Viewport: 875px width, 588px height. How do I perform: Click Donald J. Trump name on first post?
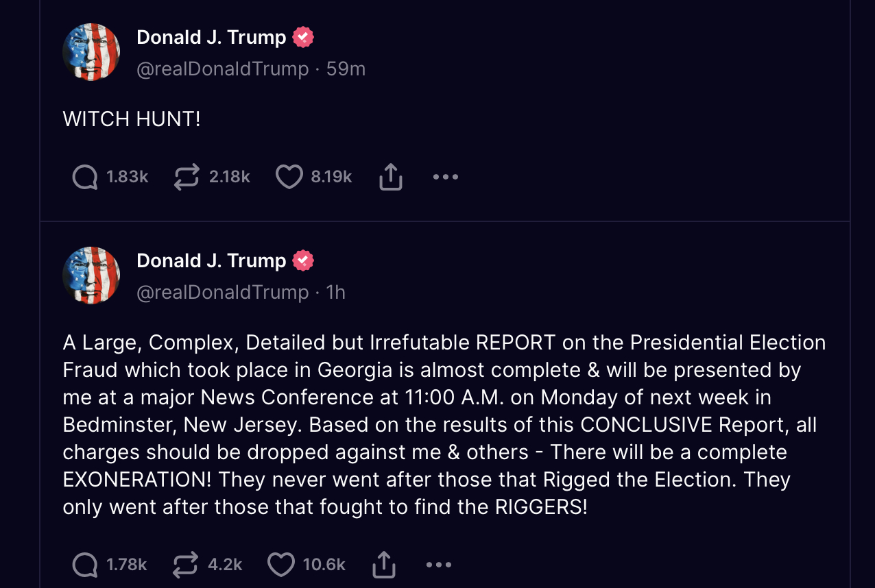click(x=211, y=37)
